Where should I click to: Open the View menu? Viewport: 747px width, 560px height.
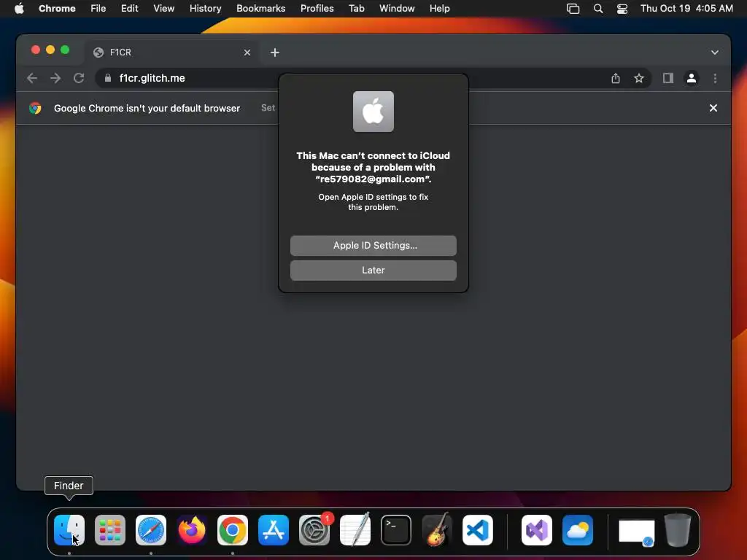(x=164, y=9)
